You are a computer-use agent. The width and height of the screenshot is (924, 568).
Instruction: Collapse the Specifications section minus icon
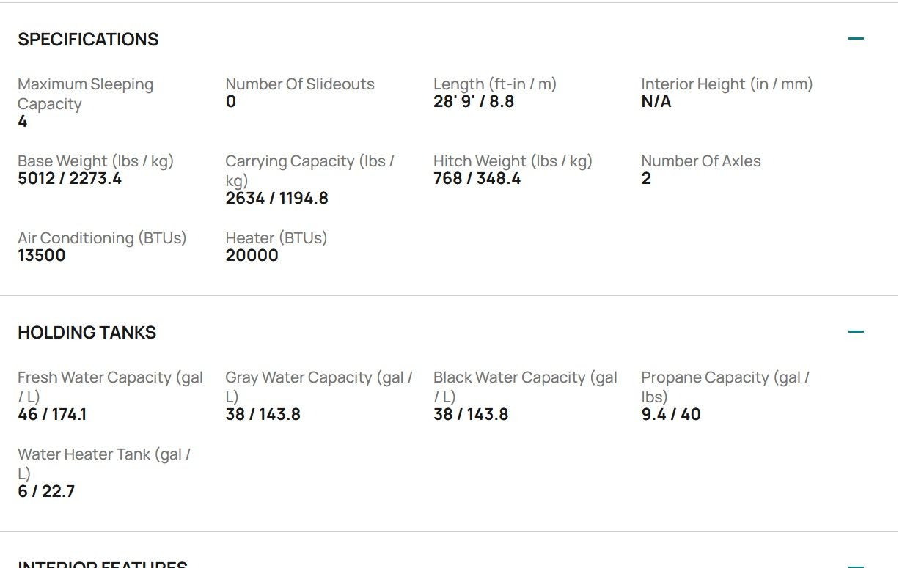(856, 39)
